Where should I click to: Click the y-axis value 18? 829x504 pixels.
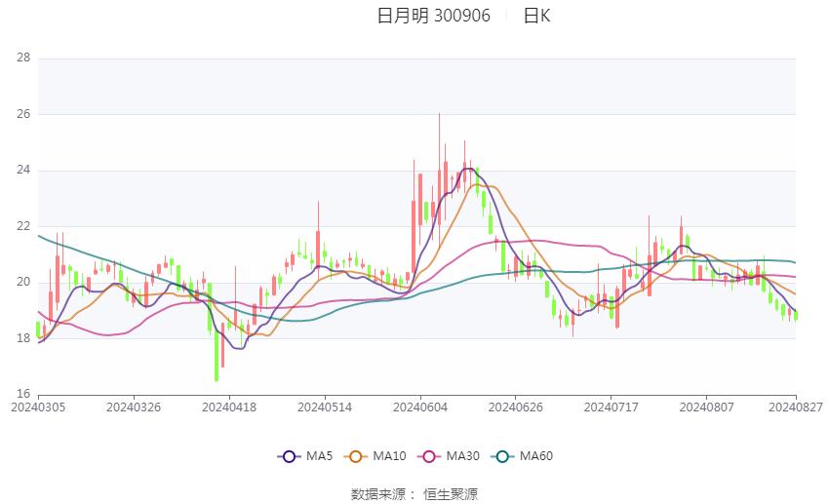(x=23, y=338)
